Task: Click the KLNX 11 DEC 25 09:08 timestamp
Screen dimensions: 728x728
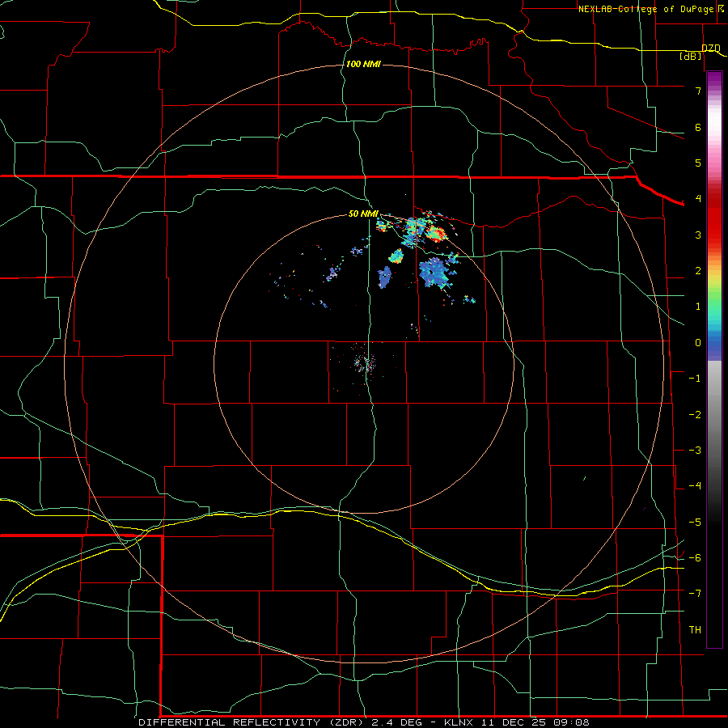Action: point(517,722)
